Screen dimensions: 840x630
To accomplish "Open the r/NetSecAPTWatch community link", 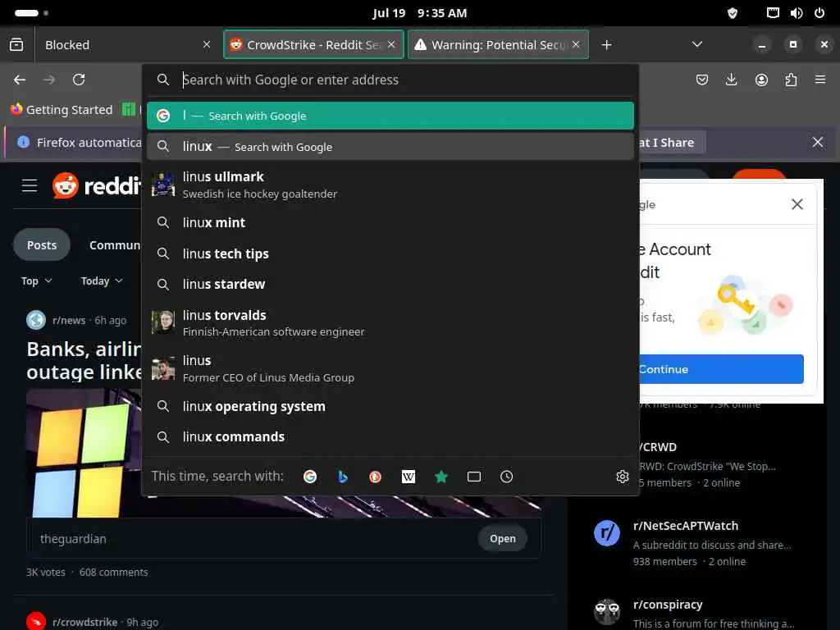I will (x=686, y=526).
